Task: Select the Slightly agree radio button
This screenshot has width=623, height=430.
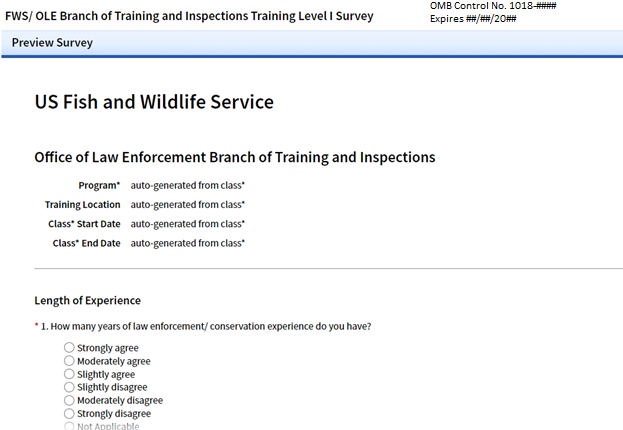Action: pyautogui.click(x=69, y=374)
